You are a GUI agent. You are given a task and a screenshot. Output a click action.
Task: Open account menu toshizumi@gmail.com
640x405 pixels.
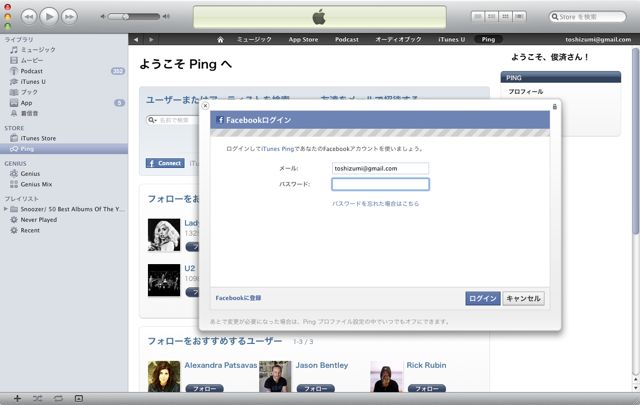598,40
